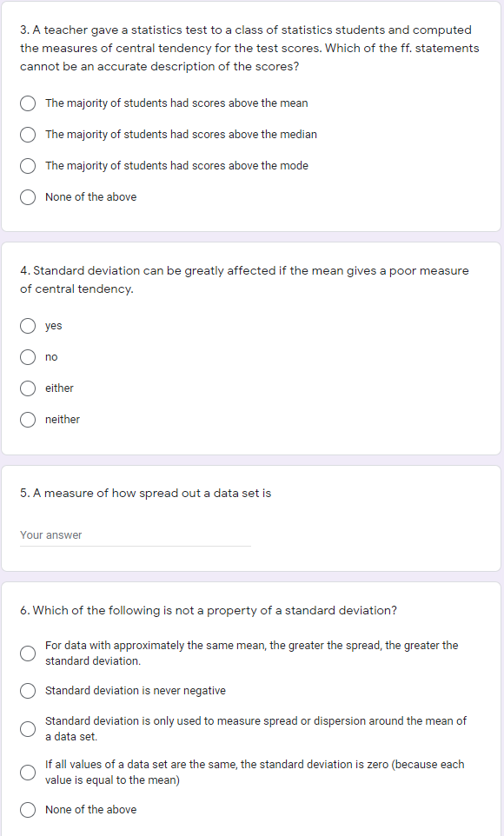Select 'The majority of students had scores above the median'

click(x=27, y=134)
